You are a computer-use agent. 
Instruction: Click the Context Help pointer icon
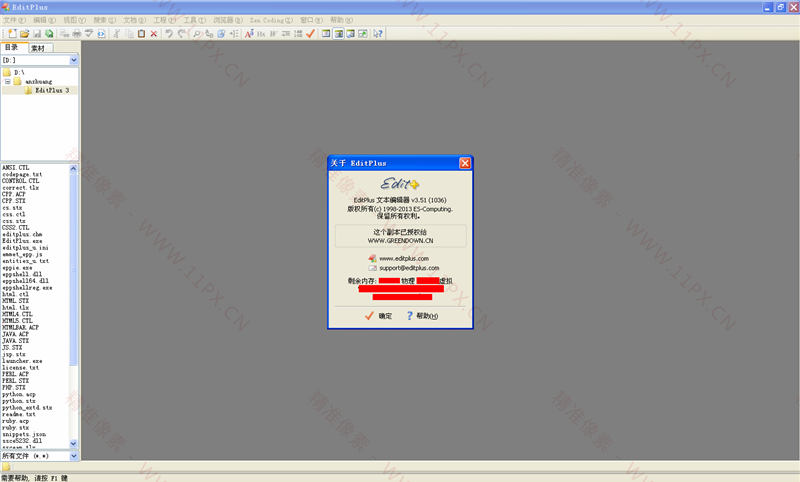coord(378,34)
